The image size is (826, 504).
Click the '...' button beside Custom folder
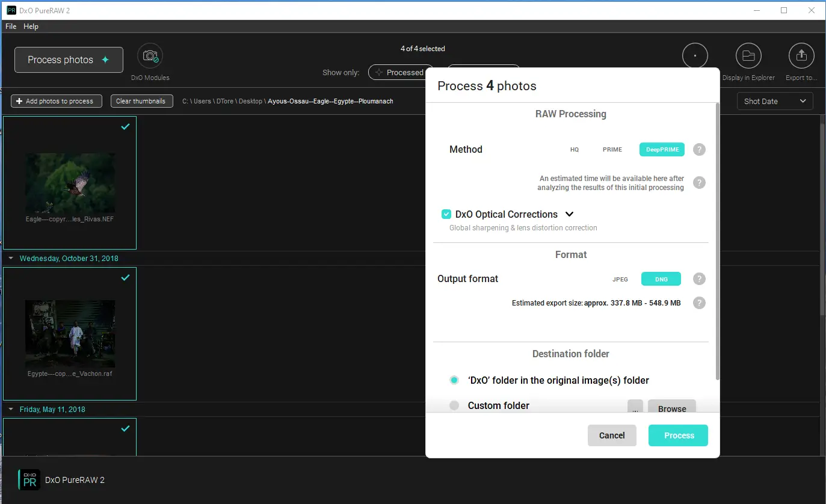click(x=635, y=407)
